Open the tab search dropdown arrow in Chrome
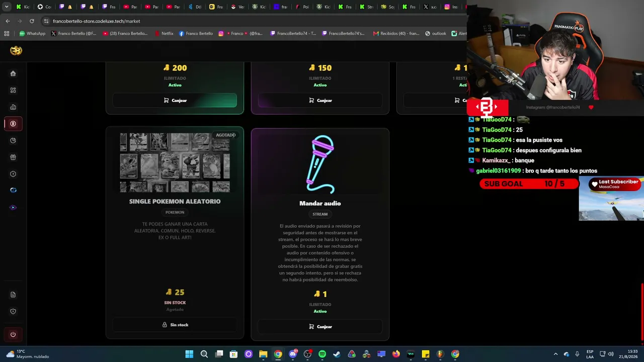The width and height of the screenshot is (644, 362). click(x=7, y=7)
